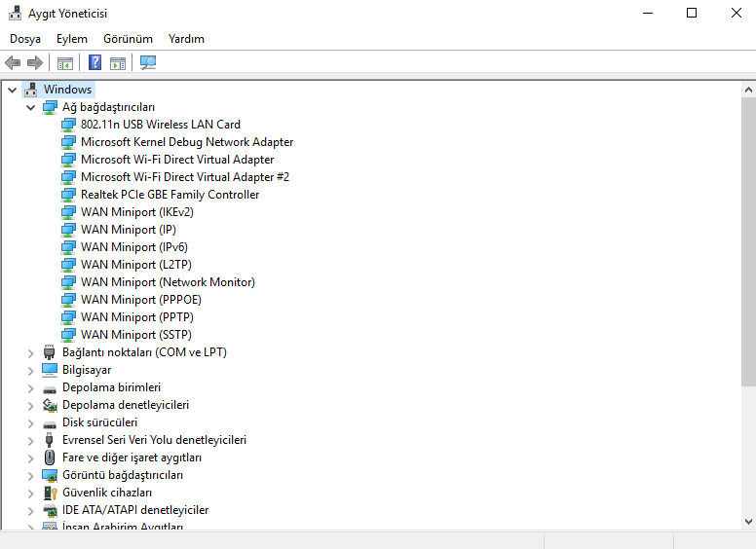756x549 pixels.
Task: Click the scrollbar up arrow
Action: point(748,90)
